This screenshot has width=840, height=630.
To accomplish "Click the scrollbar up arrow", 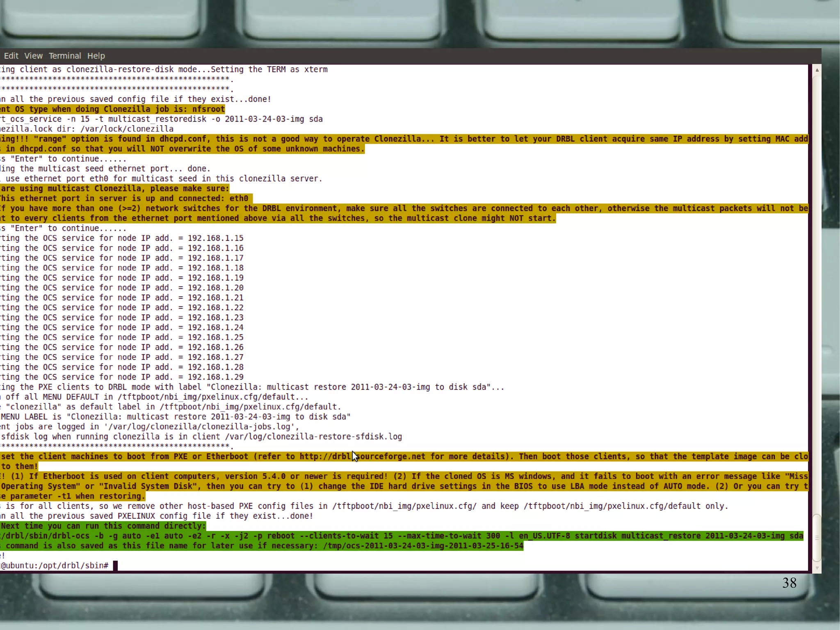I will [817, 70].
